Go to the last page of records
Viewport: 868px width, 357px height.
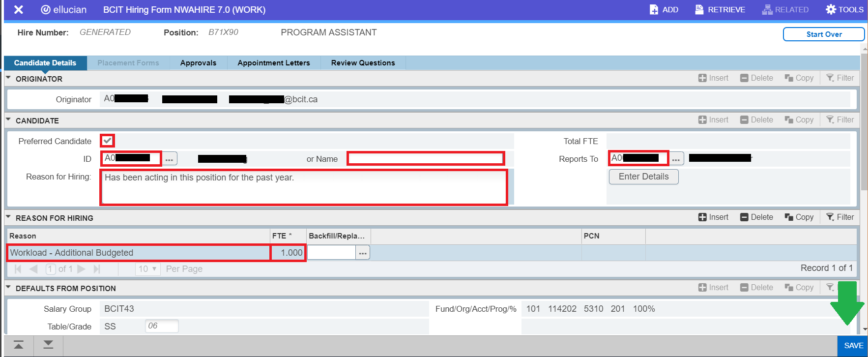(x=97, y=269)
